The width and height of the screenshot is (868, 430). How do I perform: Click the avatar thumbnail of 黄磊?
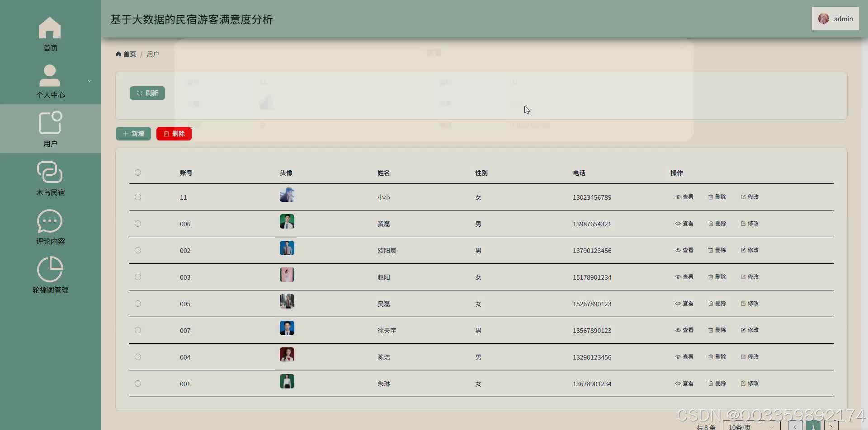[x=287, y=221]
